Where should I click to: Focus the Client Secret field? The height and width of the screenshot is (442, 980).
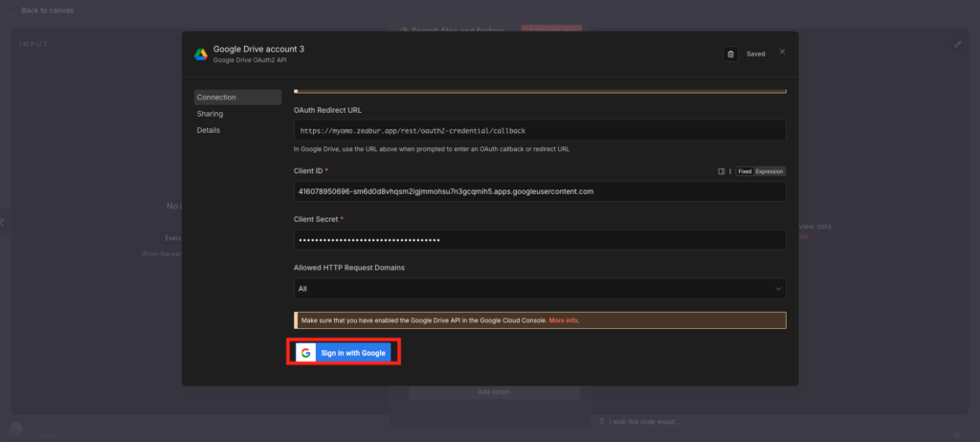coord(539,239)
